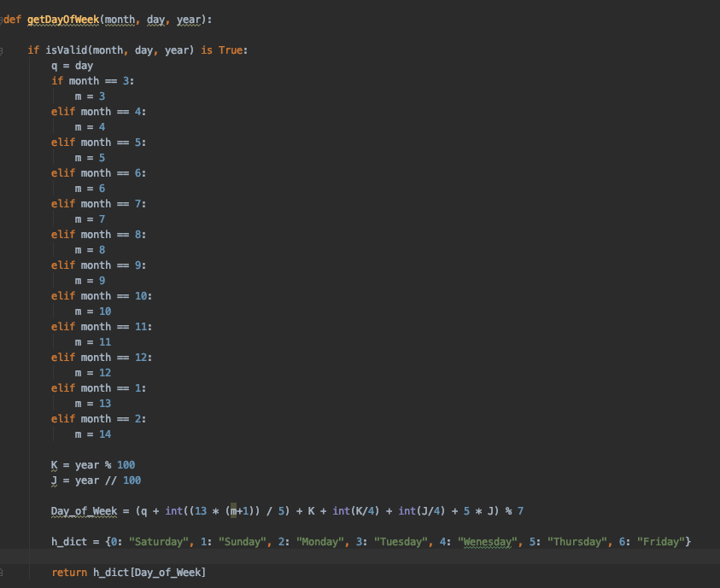This screenshot has width=720, height=588.
Task: Place cursor on the getDayOfWeek function name
Action: (x=61, y=19)
